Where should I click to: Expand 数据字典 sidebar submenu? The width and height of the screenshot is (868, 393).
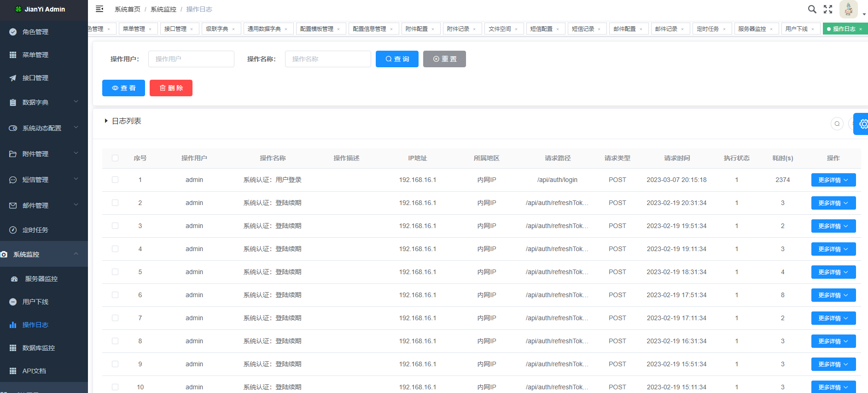(x=44, y=102)
